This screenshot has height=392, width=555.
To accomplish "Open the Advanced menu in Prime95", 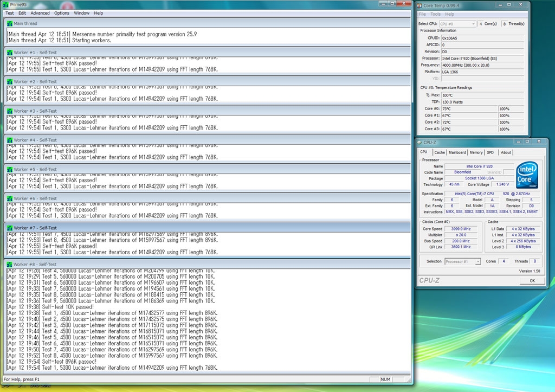I will coord(40,13).
